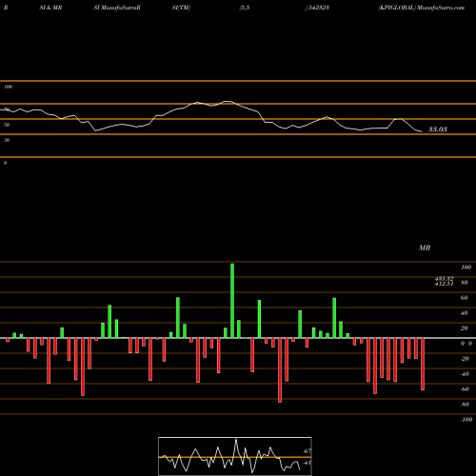Click the mini overview thumbnail chart at bottom

coord(235,456)
